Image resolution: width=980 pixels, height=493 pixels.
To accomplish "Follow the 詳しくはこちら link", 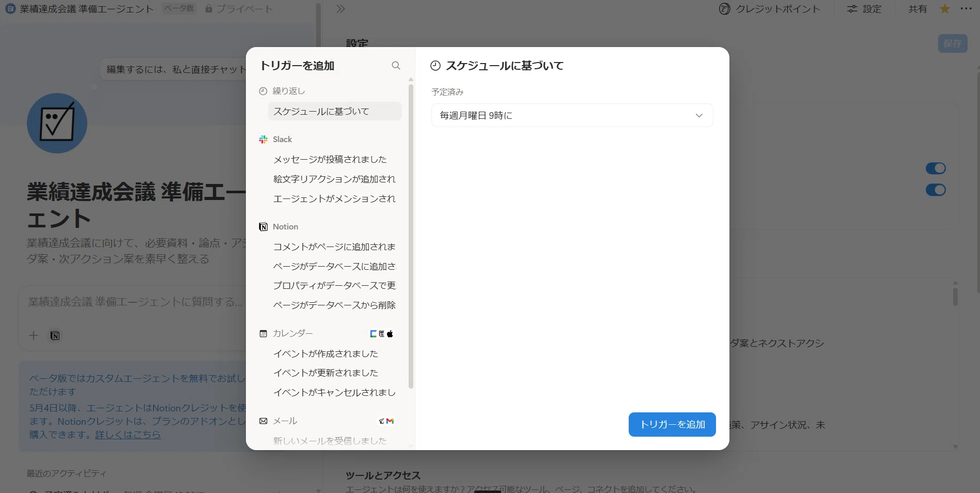I will tap(128, 435).
